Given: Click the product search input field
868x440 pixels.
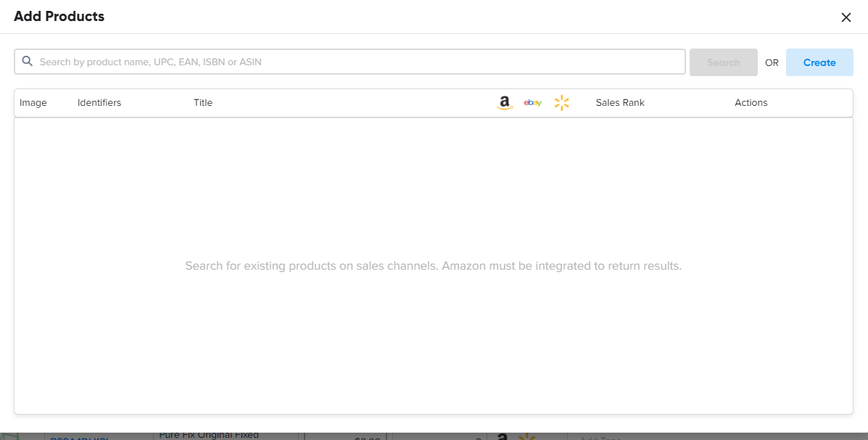Looking at the screenshot, I should [348, 62].
